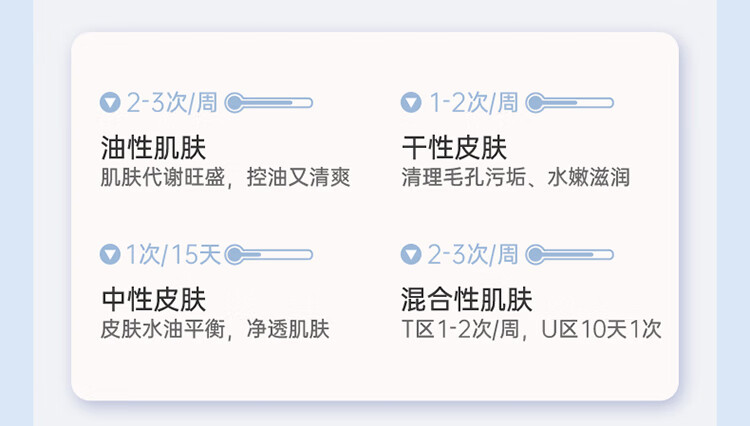Image resolution: width=750 pixels, height=426 pixels.
Task: Click the 1次/15天 frequency label
Action: point(173,254)
